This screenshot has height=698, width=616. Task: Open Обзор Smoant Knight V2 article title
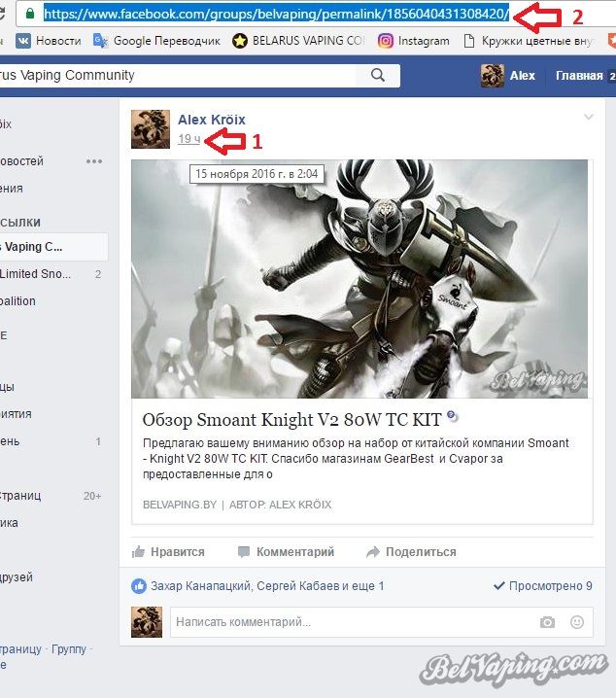tap(291, 420)
